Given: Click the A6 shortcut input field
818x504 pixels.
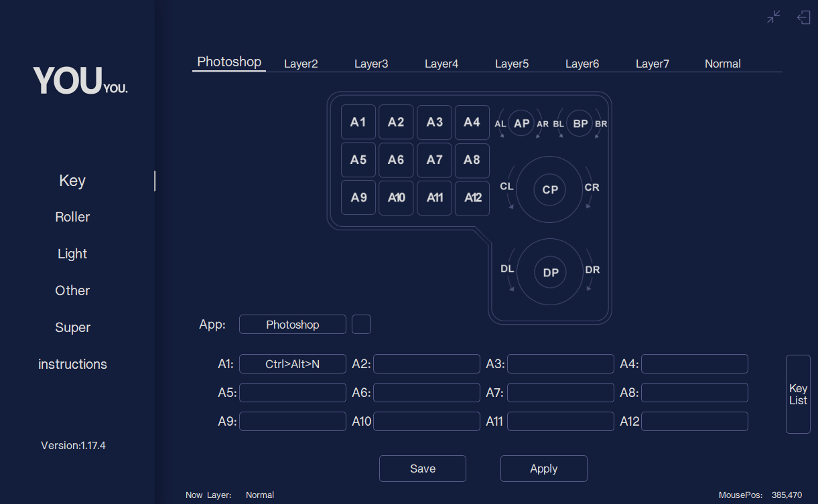Looking at the screenshot, I should (x=427, y=393).
